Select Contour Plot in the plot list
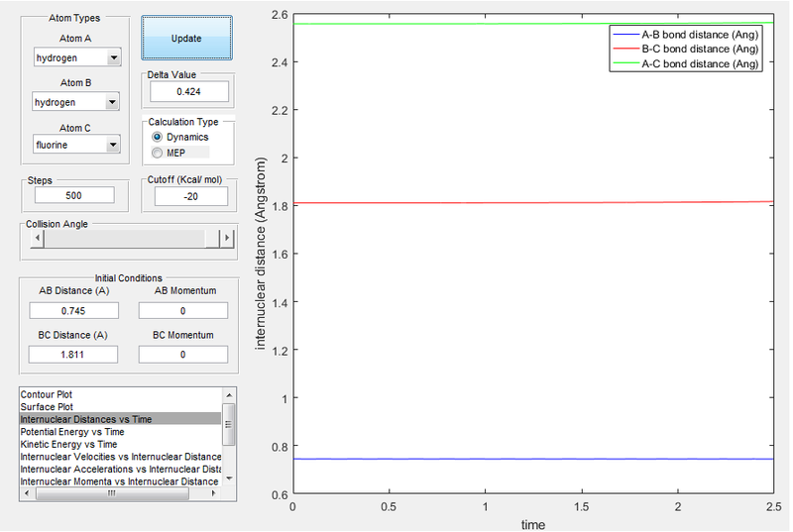Screen dimensions: 793x532 120,394
